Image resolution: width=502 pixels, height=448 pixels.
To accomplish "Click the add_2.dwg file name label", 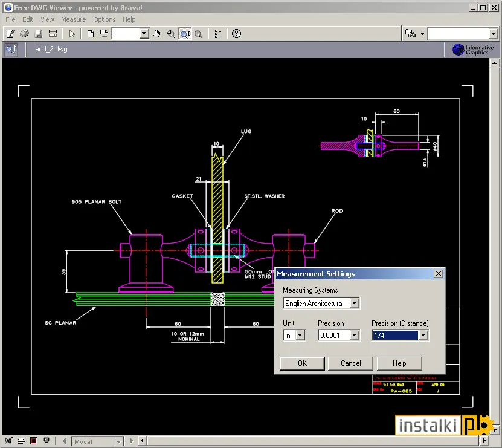I will (51, 49).
